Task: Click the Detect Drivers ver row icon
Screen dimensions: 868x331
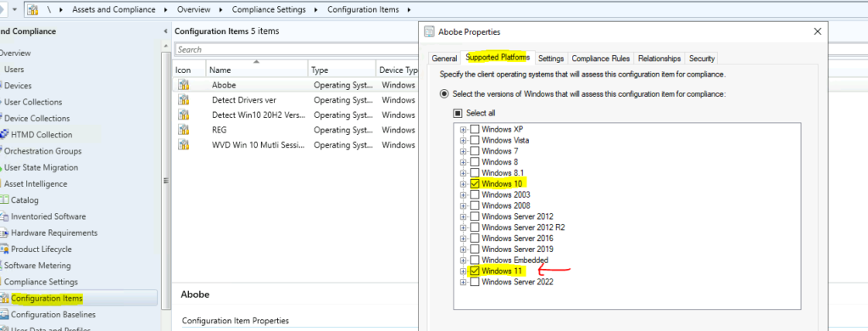Action: click(x=184, y=100)
